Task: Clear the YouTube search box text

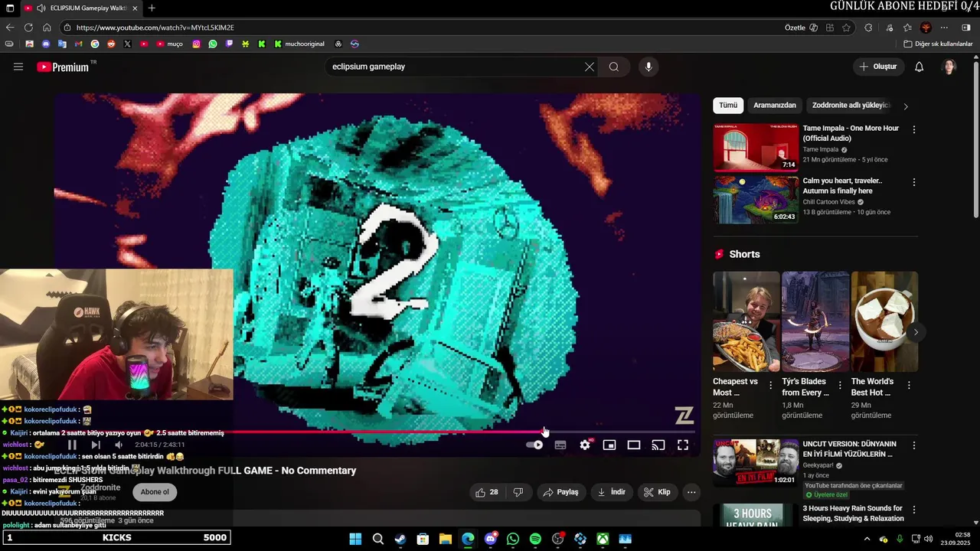Action: (590, 67)
